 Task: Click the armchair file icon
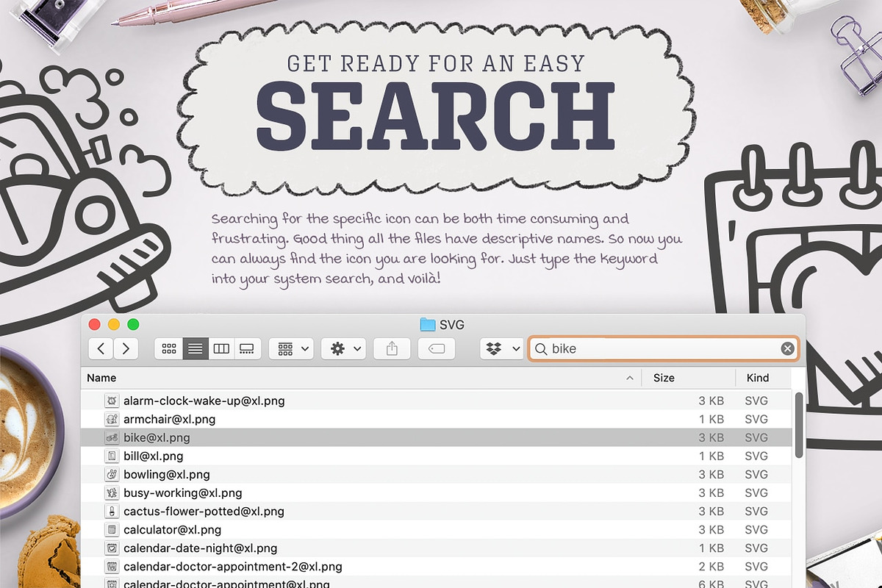click(112, 419)
